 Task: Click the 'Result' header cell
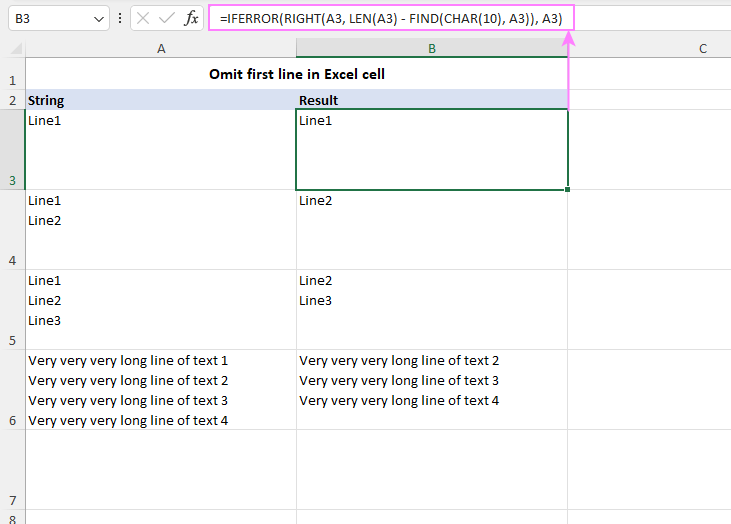pyautogui.click(x=432, y=100)
